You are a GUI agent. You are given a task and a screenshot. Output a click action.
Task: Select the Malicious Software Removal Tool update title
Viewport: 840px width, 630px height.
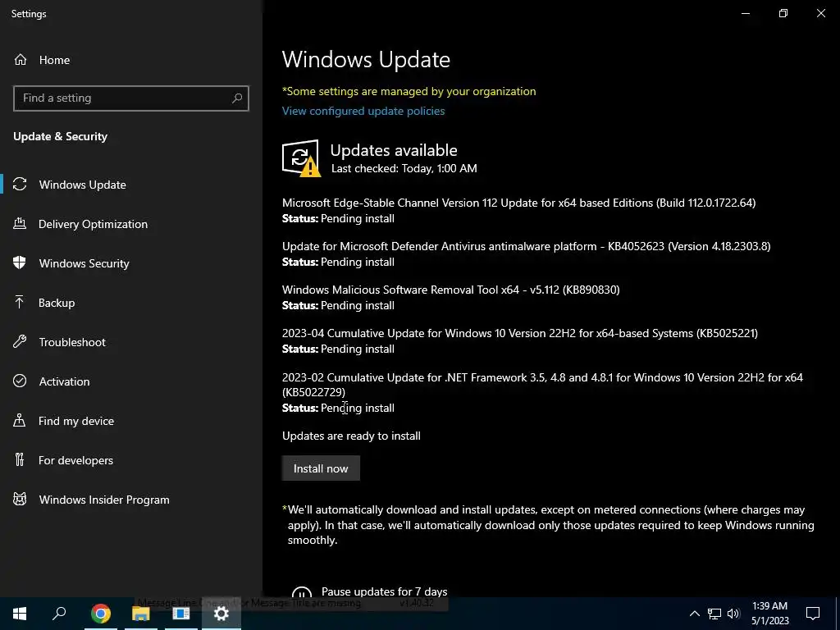point(450,290)
